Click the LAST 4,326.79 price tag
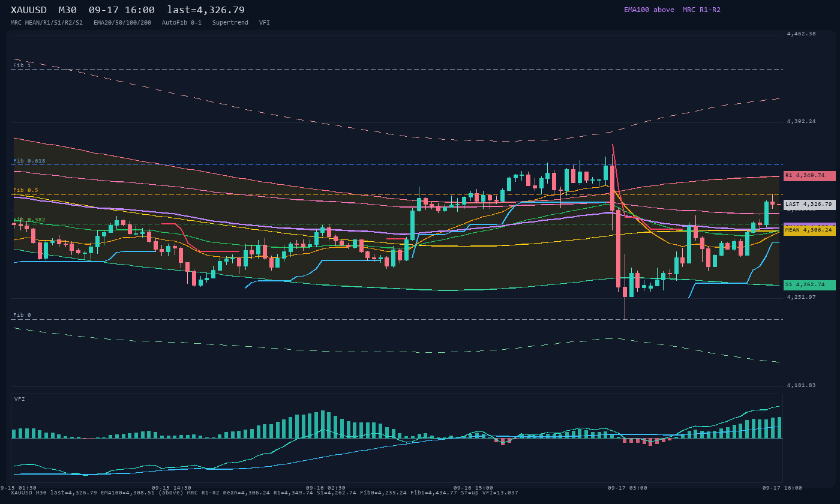The height and width of the screenshot is (504, 840). pyautogui.click(x=809, y=205)
